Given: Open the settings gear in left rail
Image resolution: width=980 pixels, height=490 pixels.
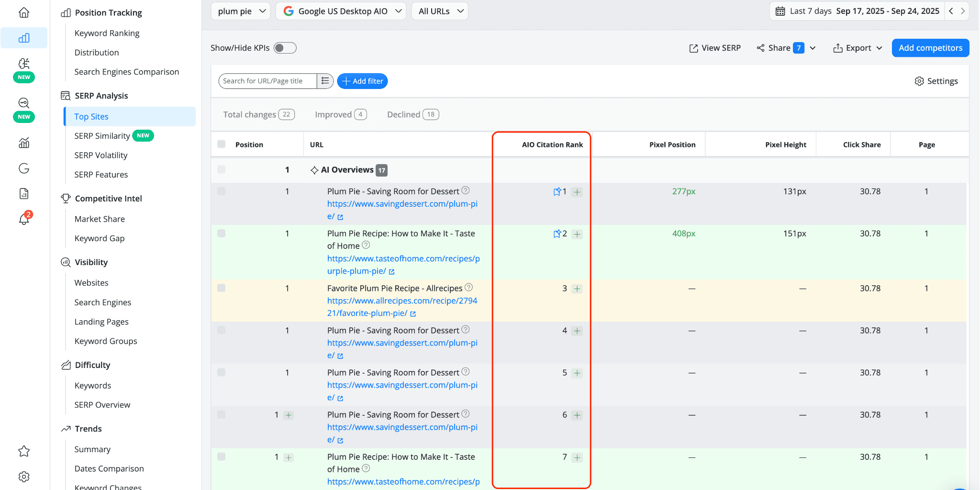Looking at the screenshot, I should 24,477.
